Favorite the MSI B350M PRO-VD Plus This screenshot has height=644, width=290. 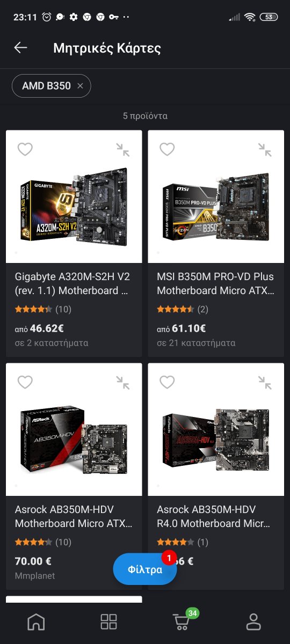click(167, 149)
